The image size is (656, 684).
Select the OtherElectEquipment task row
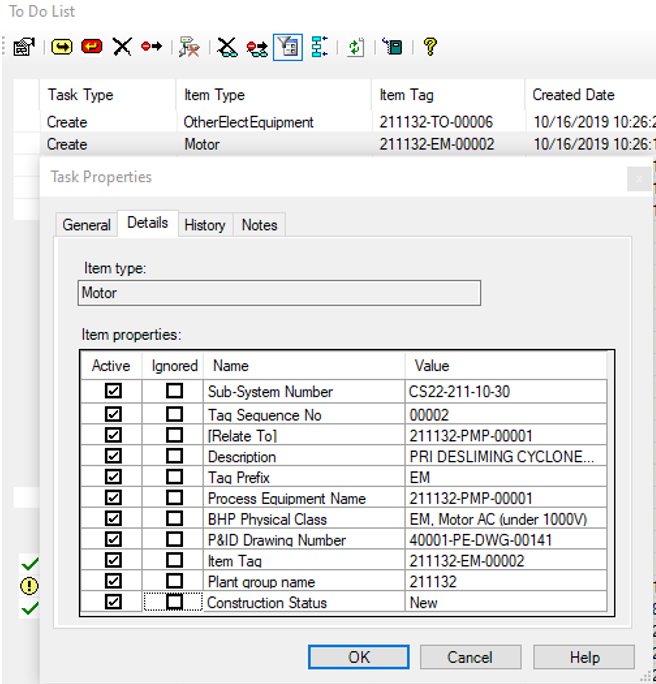[248, 122]
